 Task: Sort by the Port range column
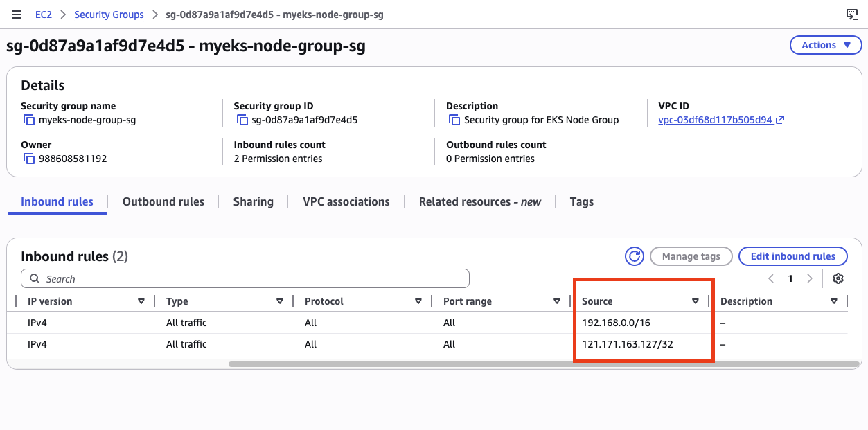[x=557, y=301]
